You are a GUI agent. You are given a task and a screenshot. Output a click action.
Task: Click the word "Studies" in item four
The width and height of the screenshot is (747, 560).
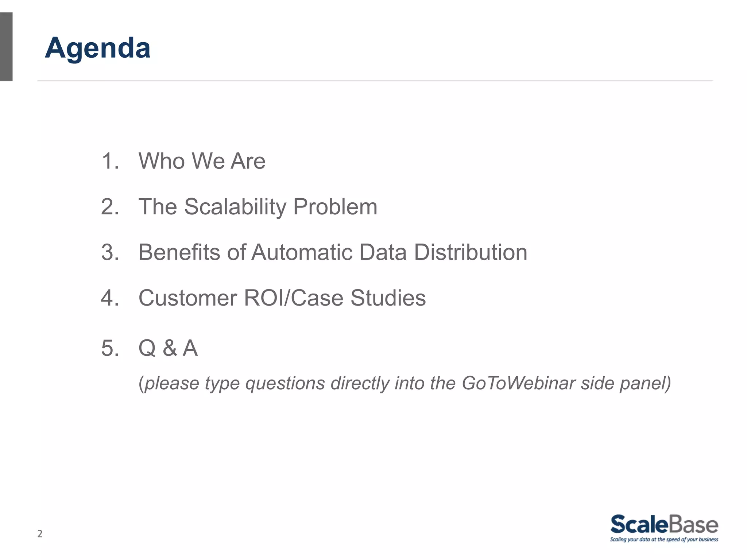[388, 298]
